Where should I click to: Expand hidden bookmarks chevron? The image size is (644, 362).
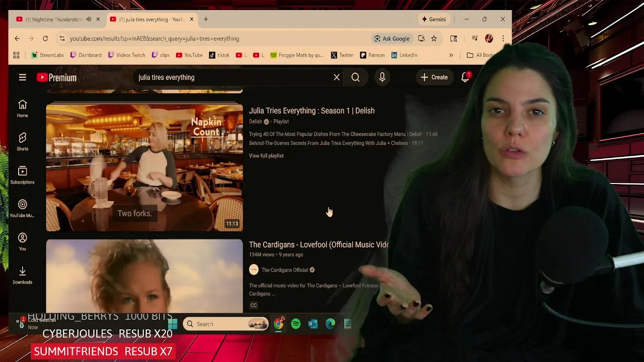[451, 55]
